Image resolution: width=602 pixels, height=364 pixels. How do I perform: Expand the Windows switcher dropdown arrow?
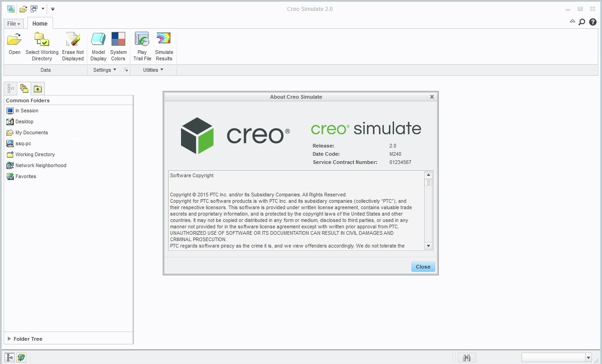(x=43, y=9)
